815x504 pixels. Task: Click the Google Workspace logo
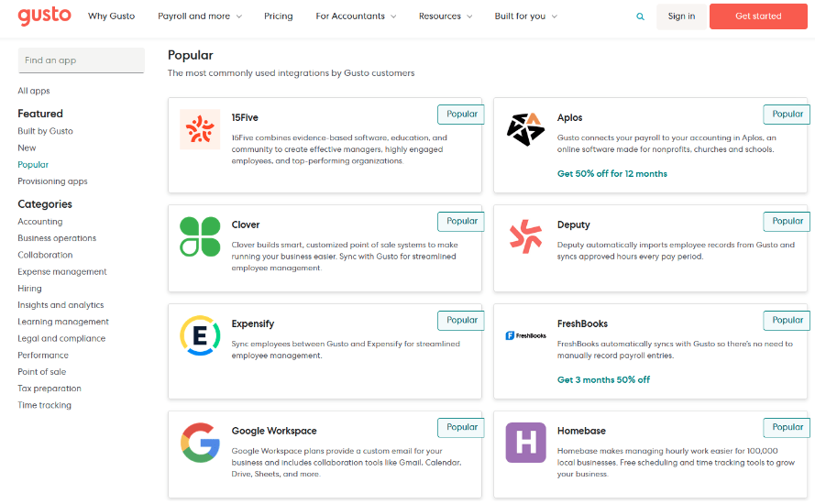point(200,443)
